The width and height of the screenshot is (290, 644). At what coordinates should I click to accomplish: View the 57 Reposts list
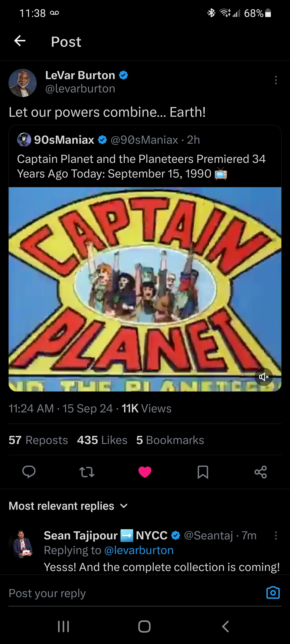38,440
